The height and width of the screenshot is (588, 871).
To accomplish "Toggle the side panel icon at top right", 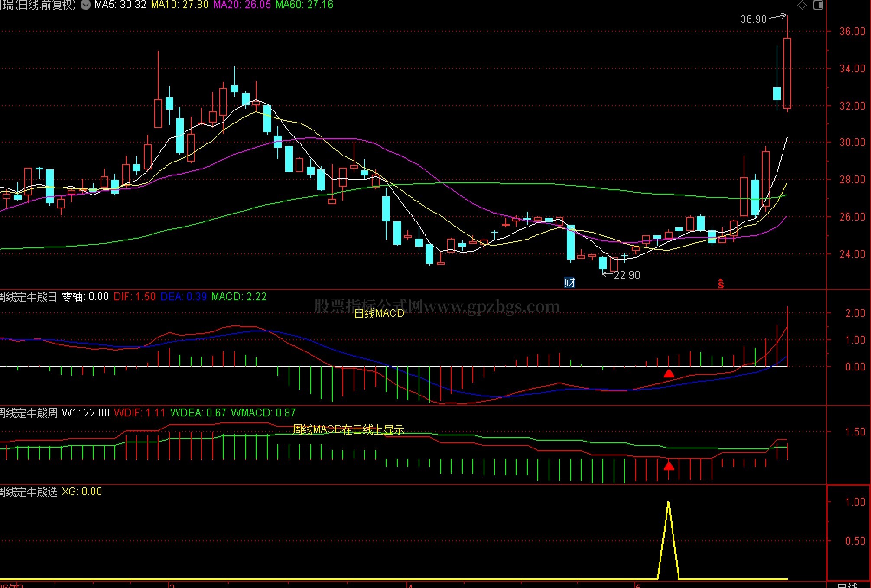I will click(x=818, y=5).
